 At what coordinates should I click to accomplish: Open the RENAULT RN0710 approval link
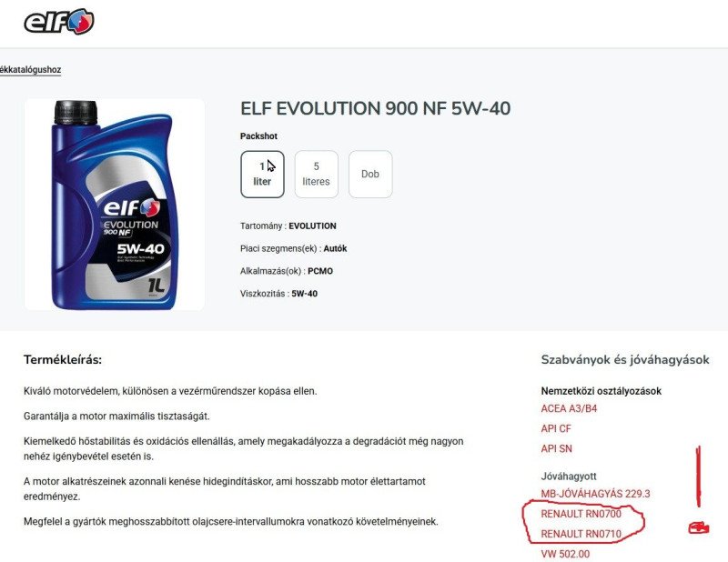[581, 534]
